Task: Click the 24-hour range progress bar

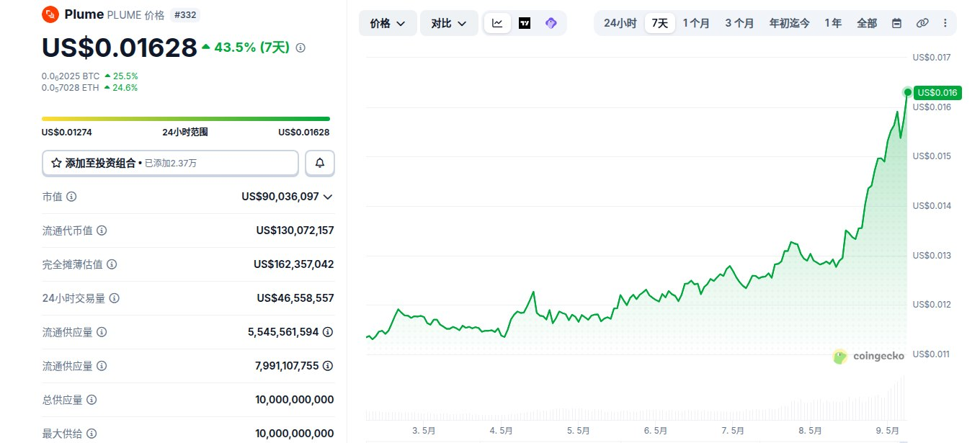Action: pos(186,119)
